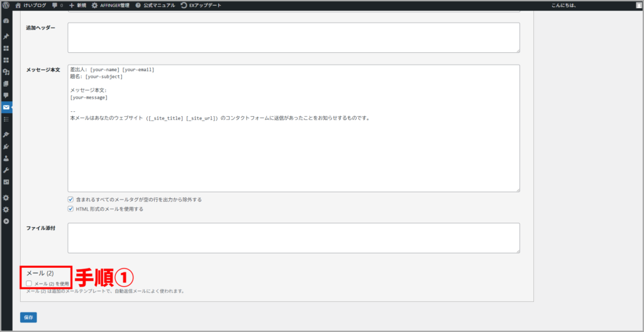Open the Media library sidebar icon
This screenshot has width=644, height=332.
6,72
